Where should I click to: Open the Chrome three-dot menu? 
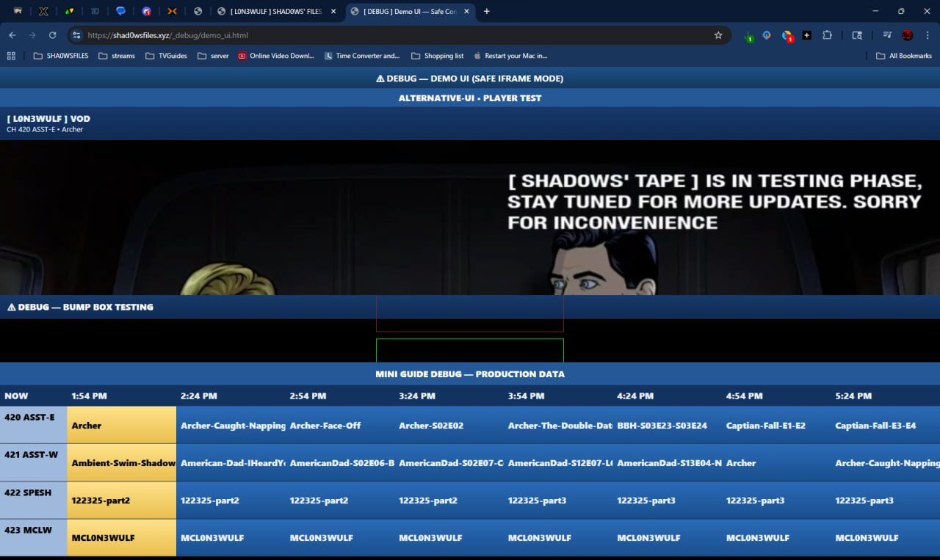(927, 35)
